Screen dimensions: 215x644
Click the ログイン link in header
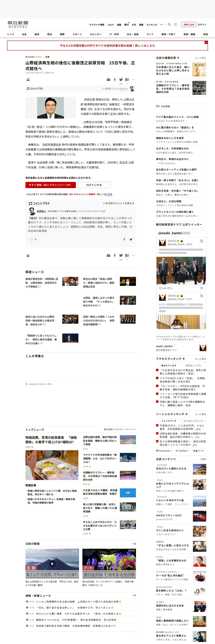pos(202,25)
